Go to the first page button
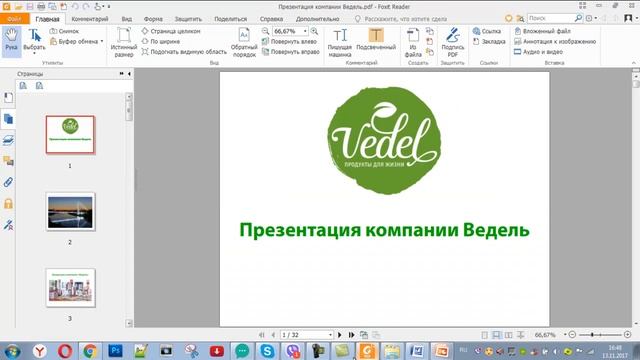 tap(262, 335)
